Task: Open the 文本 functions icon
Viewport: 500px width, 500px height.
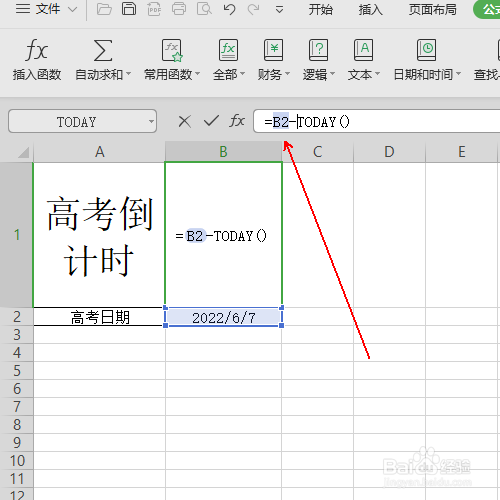Action: click(x=363, y=50)
